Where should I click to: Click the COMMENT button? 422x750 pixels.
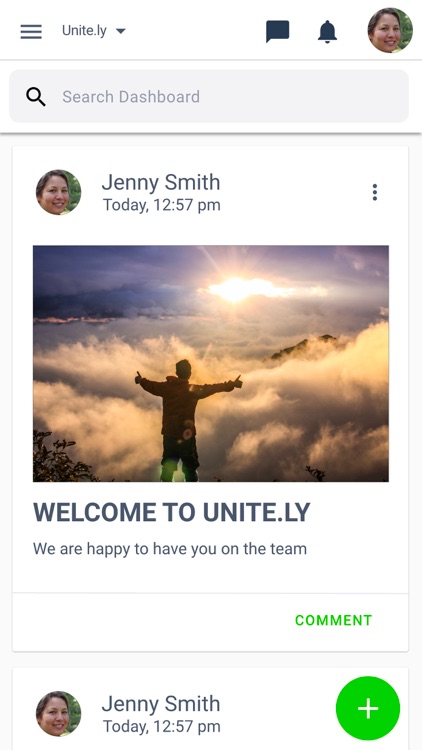pyautogui.click(x=333, y=620)
